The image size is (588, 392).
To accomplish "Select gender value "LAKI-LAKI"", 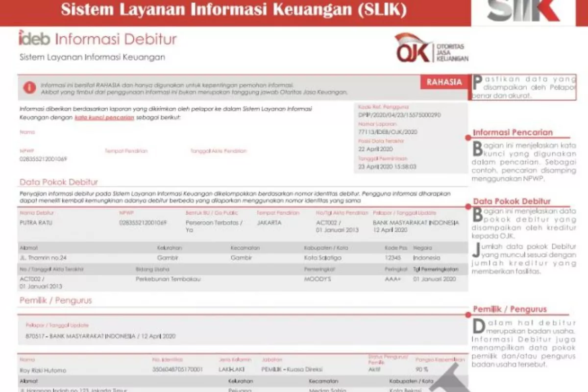I will pyautogui.click(x=231, y=369).
